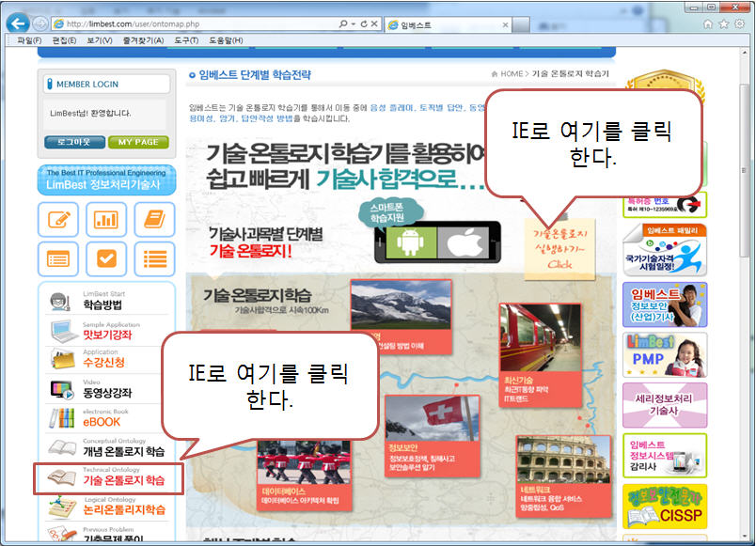Open the 편집(E) menu
This screenshot has height=546, width=756.
64,40
